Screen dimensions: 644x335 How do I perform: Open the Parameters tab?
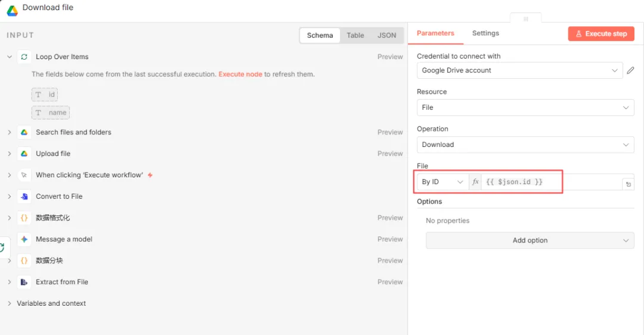click(435, 33)
